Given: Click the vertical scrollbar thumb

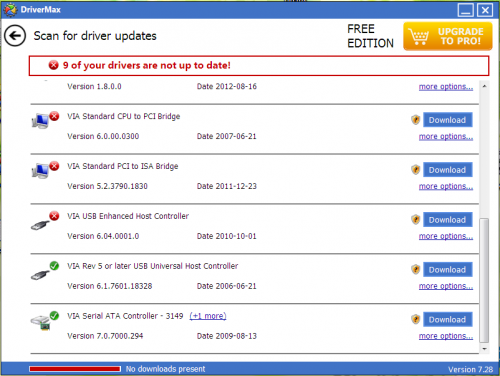Looking at the screenshot, I should pyautogui.click(x=484, y=280).
